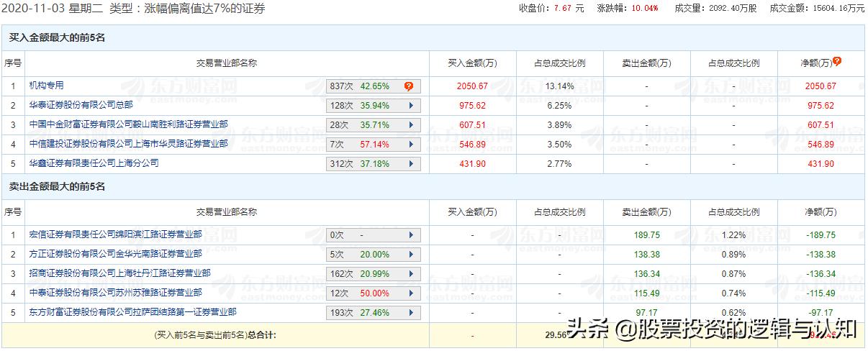Click the 6.25% ratio cell
The width and height of the screenshot is (868, 351).
pyautogui.click(x=559, y=106)
